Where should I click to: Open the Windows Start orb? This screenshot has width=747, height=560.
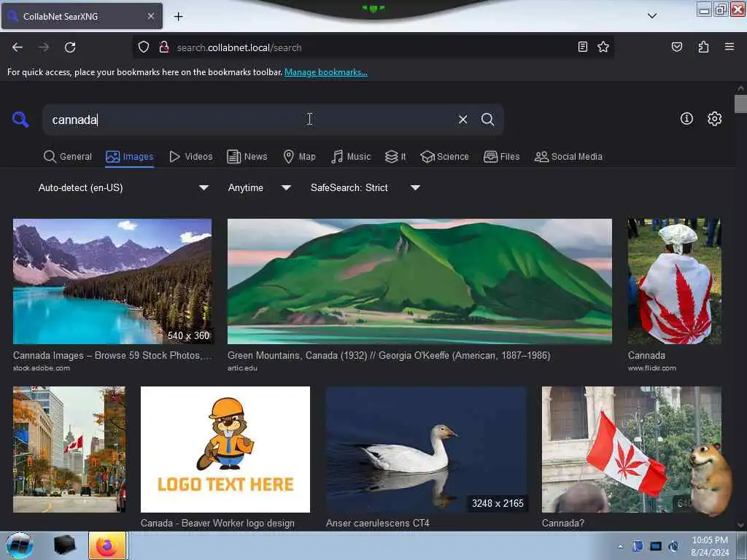pyautogui.click(x=19, y=545)
